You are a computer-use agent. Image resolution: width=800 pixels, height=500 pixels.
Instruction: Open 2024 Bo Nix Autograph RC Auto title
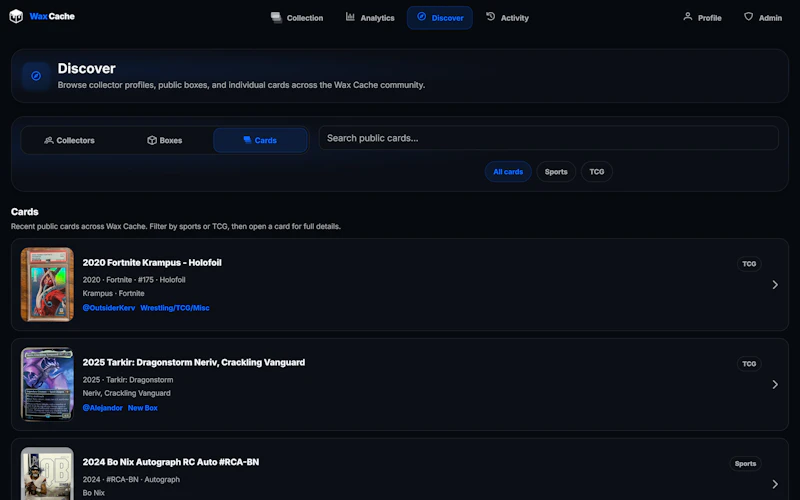(171, 462)
